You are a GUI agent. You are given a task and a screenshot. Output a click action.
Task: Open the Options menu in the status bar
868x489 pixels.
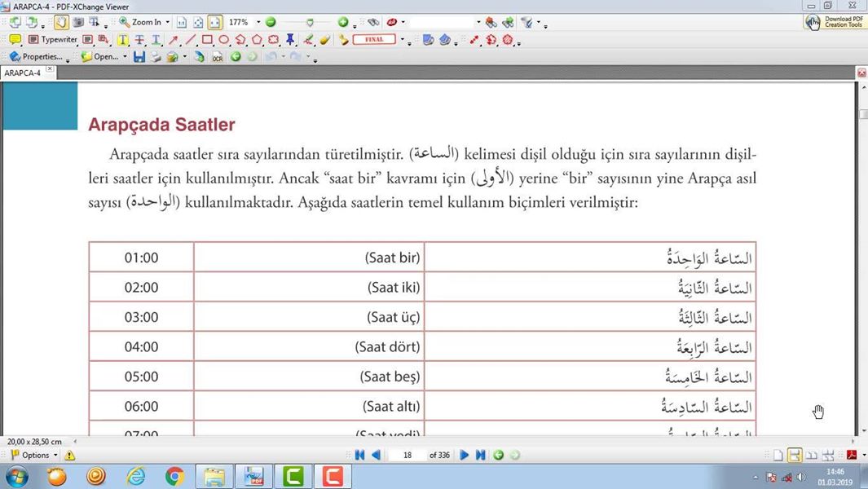34,456
